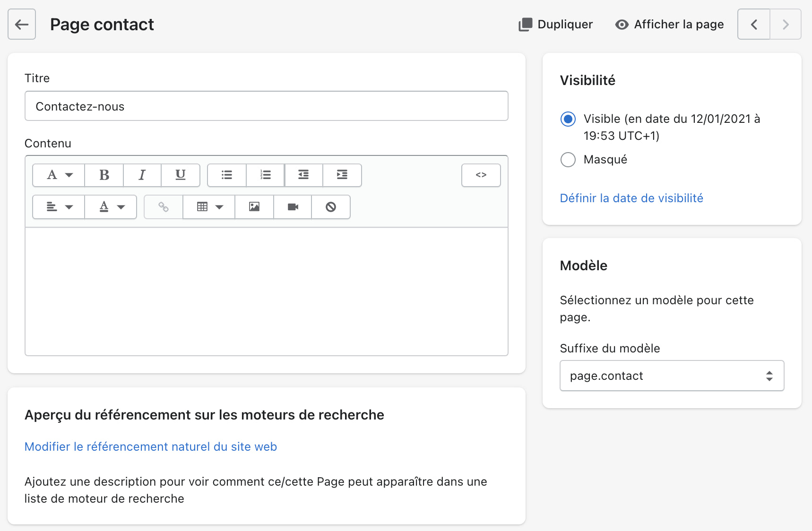Click Définir la date de visibilité
The image size is (812, 531).
(x=631, y=198)
